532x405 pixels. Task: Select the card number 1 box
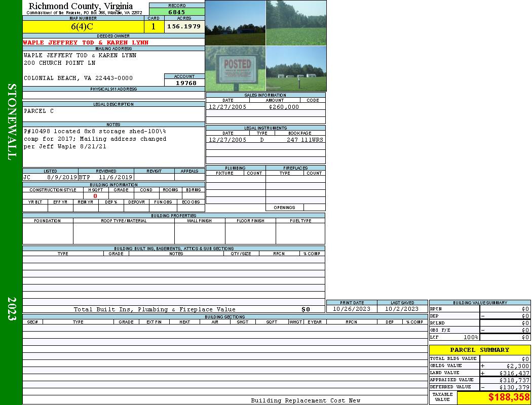(x=154, y=26)
